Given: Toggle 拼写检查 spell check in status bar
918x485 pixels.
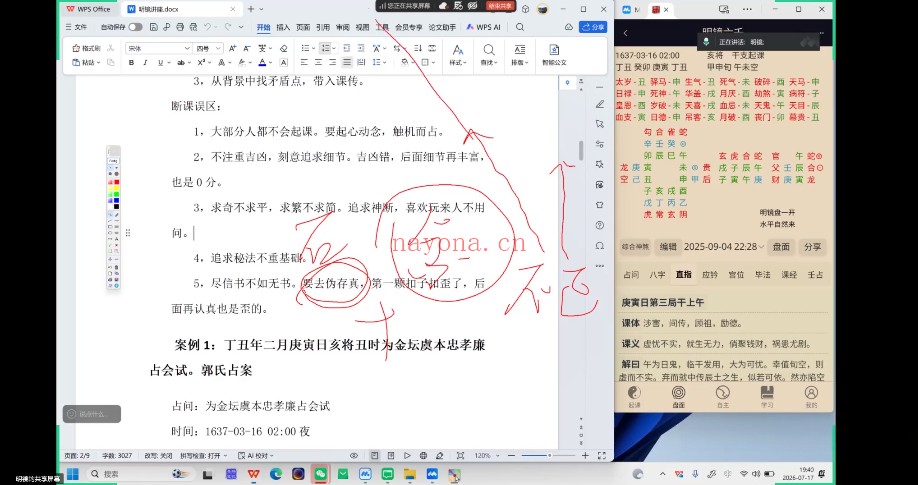Looking at the screenshot, I should 203,456.
